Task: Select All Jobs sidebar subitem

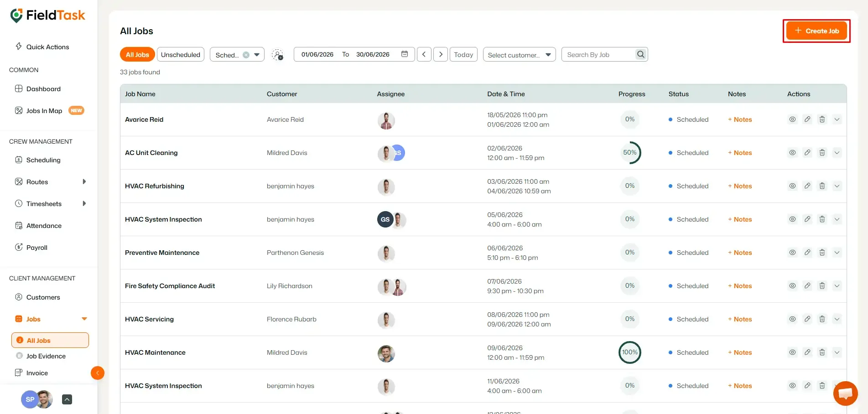Action: pos(50,340)
